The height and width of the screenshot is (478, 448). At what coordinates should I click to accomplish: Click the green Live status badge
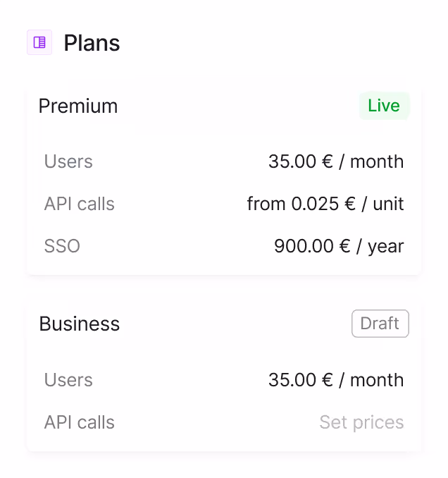coord(384,106)
